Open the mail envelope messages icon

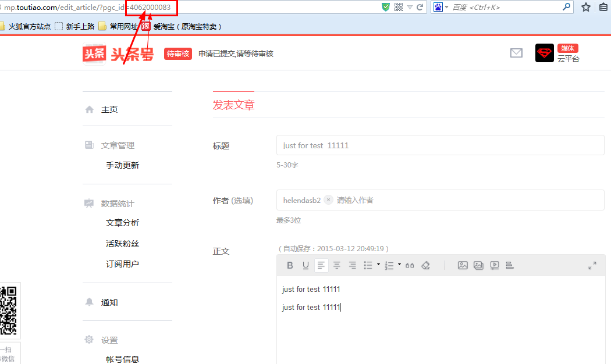[516, 53]
